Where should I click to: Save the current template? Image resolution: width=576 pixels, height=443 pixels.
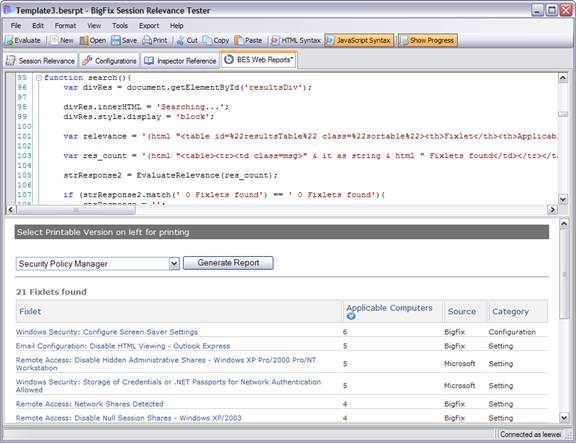click(124, 40)
